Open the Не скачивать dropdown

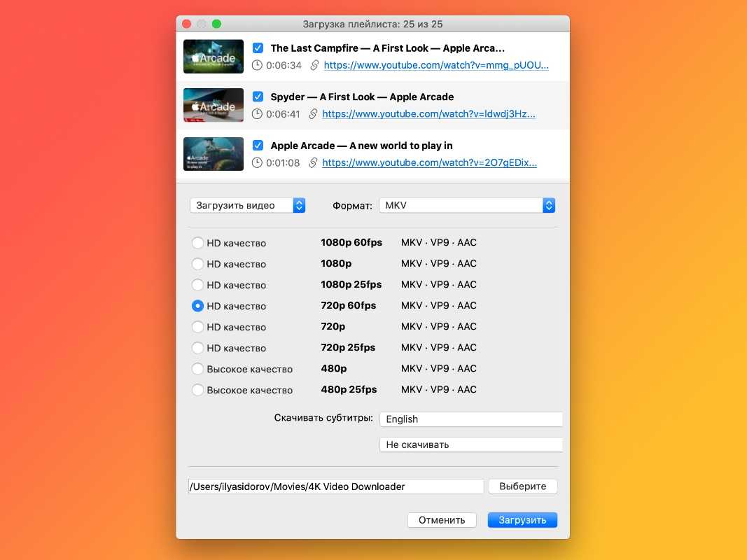tap(470, 444)
